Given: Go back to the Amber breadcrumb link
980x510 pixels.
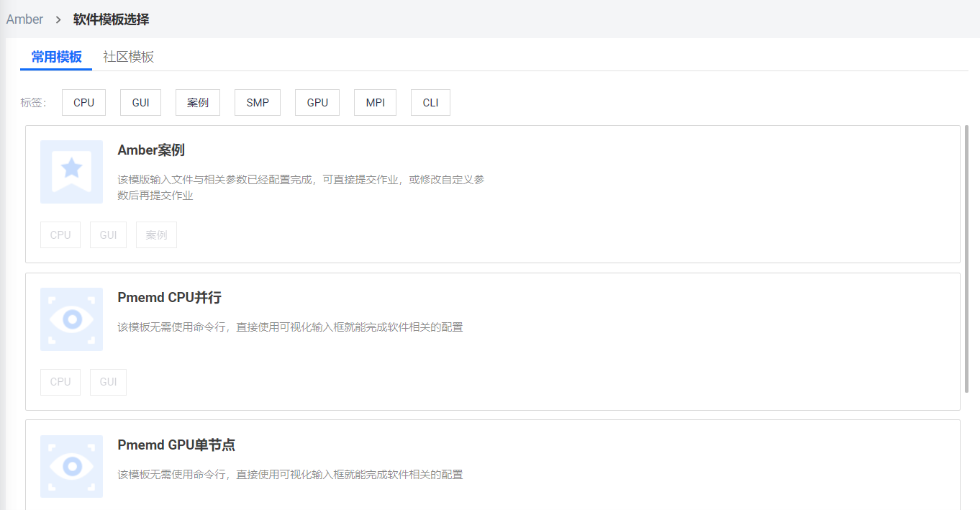Looking at the screenshot, I should 24,19.
